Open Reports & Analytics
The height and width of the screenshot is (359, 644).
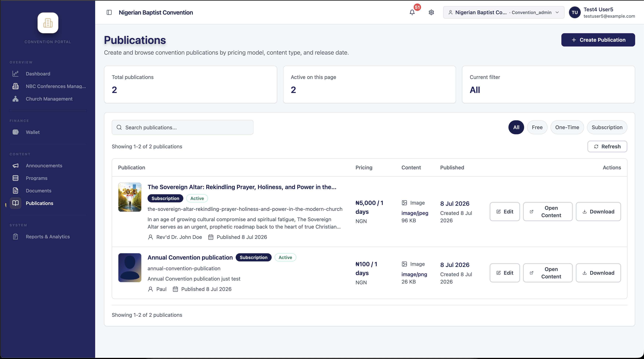click(48, 237)
